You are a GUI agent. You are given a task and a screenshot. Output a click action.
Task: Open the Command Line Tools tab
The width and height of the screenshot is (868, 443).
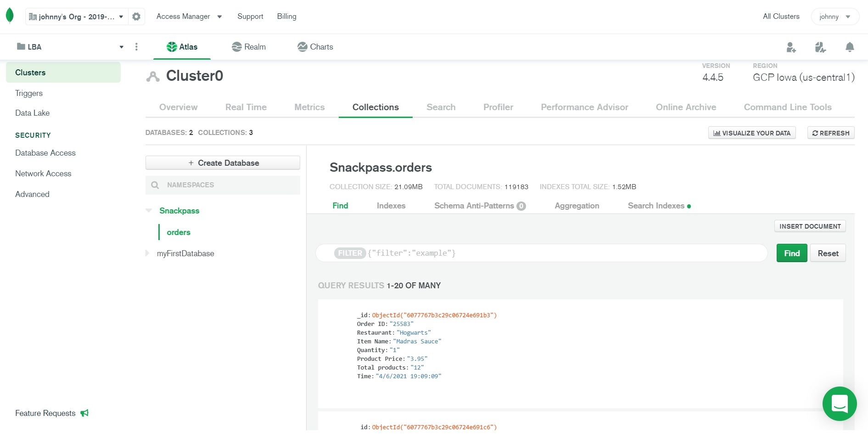point(788,107)
